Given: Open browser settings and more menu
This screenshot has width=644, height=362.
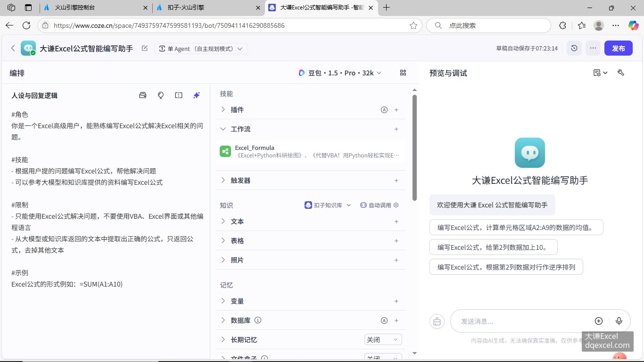Looking at the screenshot, I should pos(615,25).
